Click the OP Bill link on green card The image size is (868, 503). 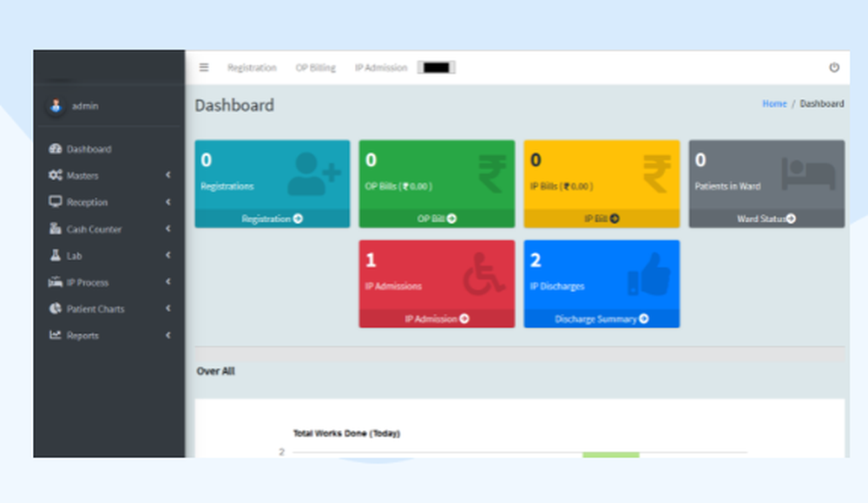(431, 219)
